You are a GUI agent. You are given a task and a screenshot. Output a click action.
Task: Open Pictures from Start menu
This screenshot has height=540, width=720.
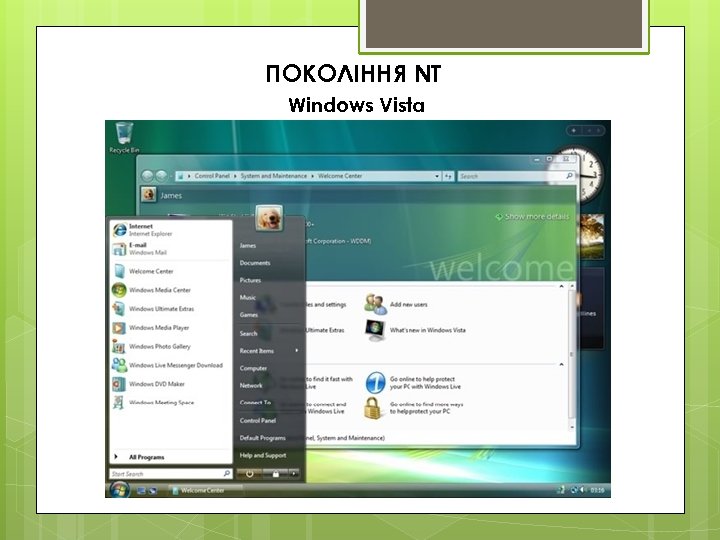pyautogui.click(x=250, y=280)
